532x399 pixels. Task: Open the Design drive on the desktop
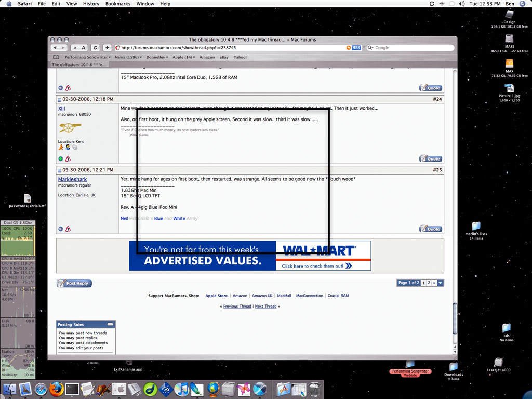coord(509,15)
